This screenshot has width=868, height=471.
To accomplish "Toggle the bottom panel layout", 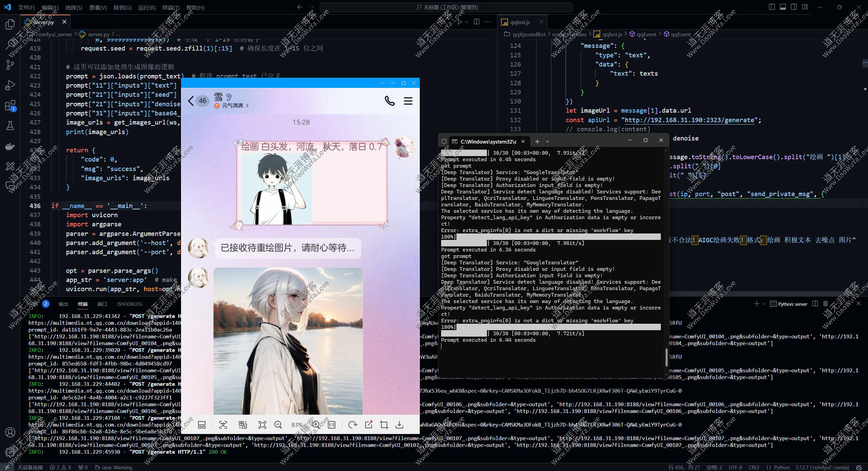I will tap(783, 7).
